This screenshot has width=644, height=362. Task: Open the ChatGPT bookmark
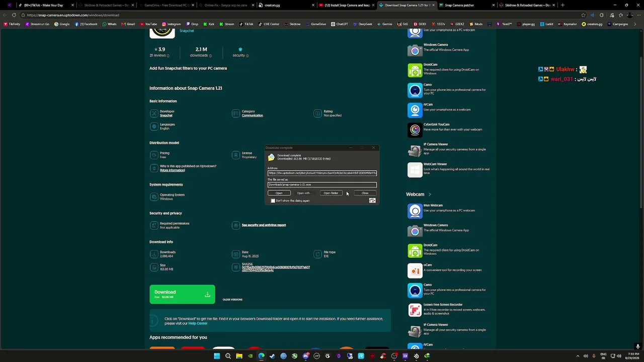click(x=340, y=24)
